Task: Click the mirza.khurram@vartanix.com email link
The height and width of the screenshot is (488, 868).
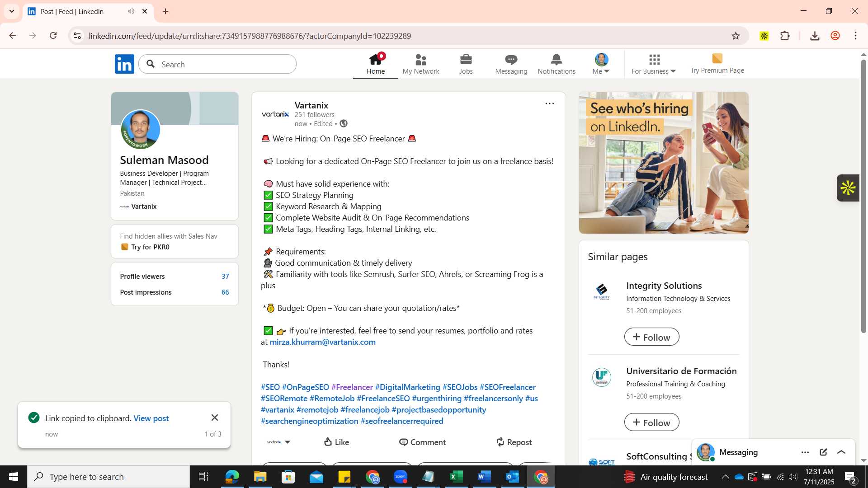Action: click(x=322, y=342)
